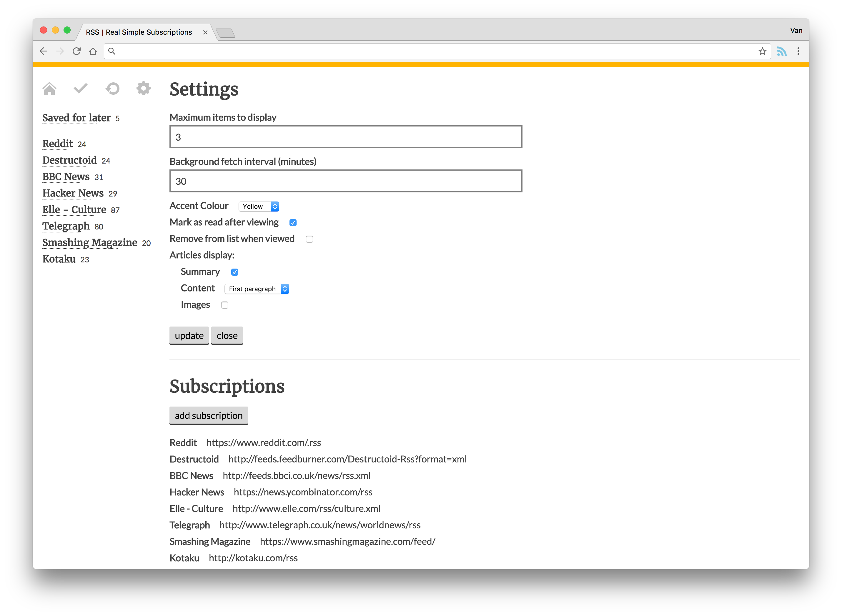Open the BBC News feed in sidebar

[x=66, y=177]
